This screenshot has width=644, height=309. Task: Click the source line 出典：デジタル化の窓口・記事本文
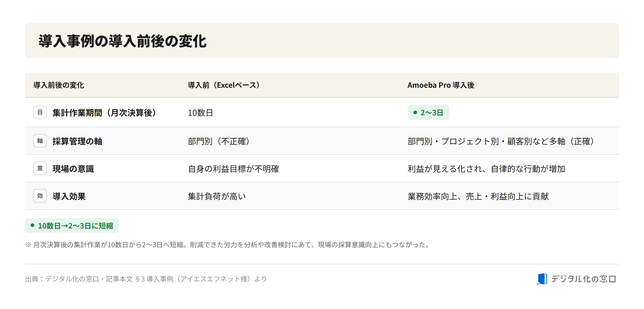(146, 279)
